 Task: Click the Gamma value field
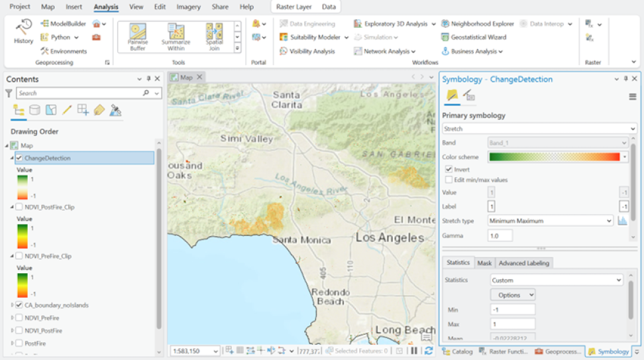pos(500,236)
